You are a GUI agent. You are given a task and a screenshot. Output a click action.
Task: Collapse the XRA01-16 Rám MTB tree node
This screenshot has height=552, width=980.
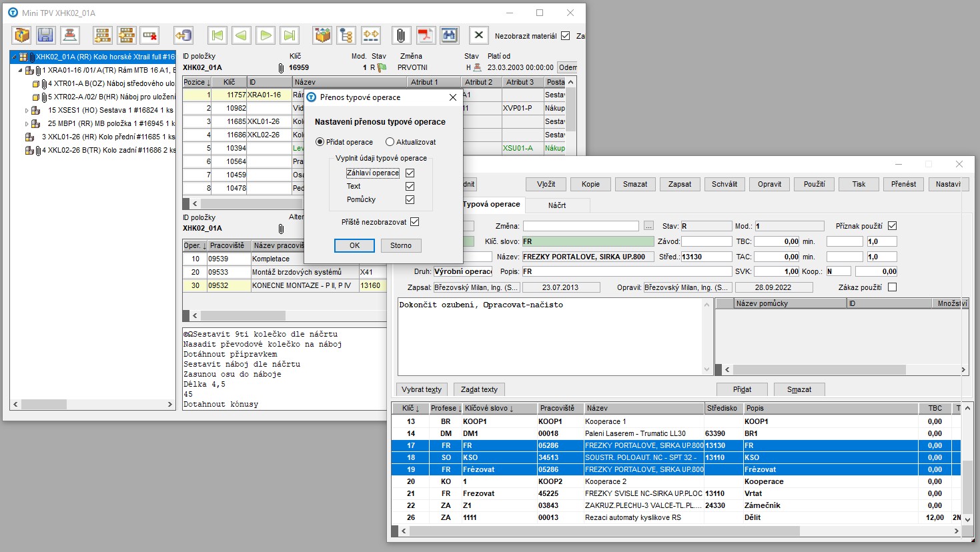coord(20,70)
